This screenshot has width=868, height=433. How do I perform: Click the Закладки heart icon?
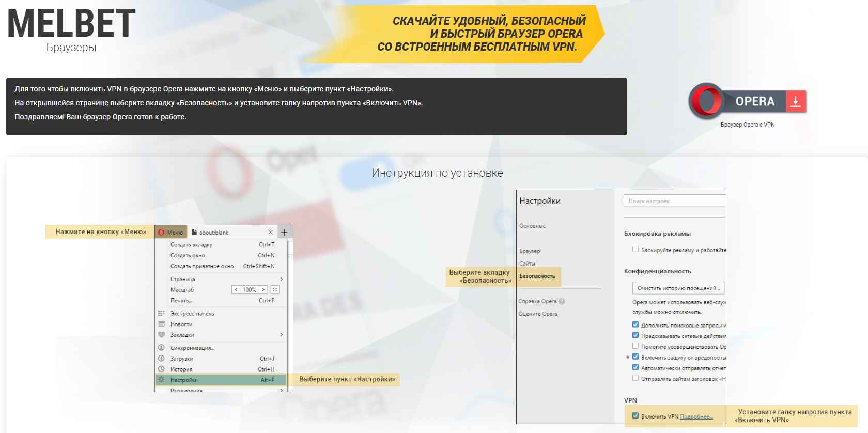click(x=161, y=335)
